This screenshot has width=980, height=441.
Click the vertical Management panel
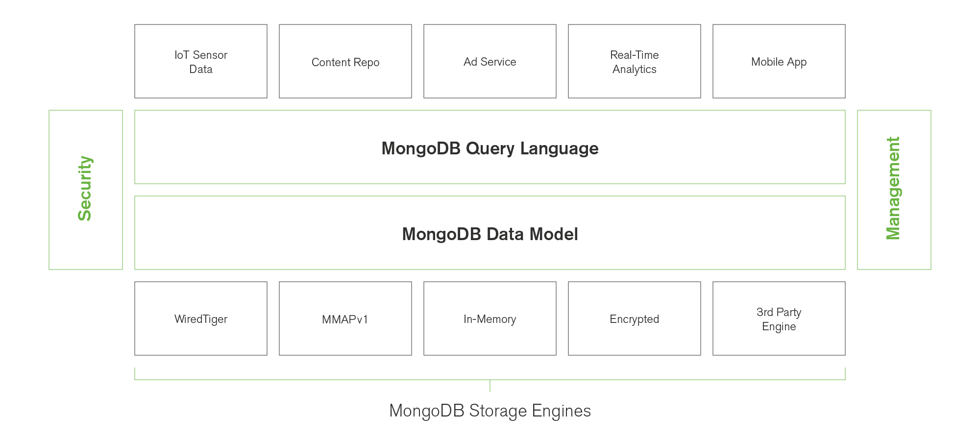[894, 190]
